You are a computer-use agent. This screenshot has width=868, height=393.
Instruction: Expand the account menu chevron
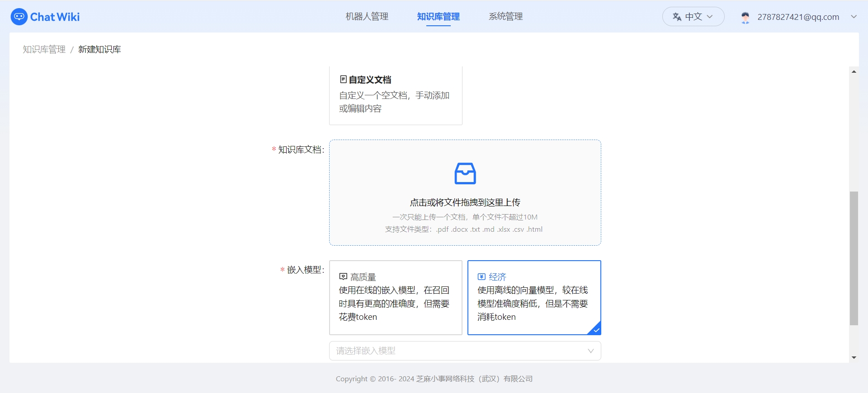(x=854, y=17)
